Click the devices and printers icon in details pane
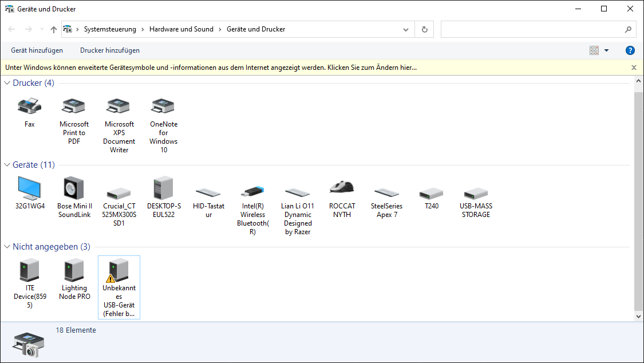Image resolution: width=644 pixels, height=363 pixels. pyautogui.click(x=29, y=345)
